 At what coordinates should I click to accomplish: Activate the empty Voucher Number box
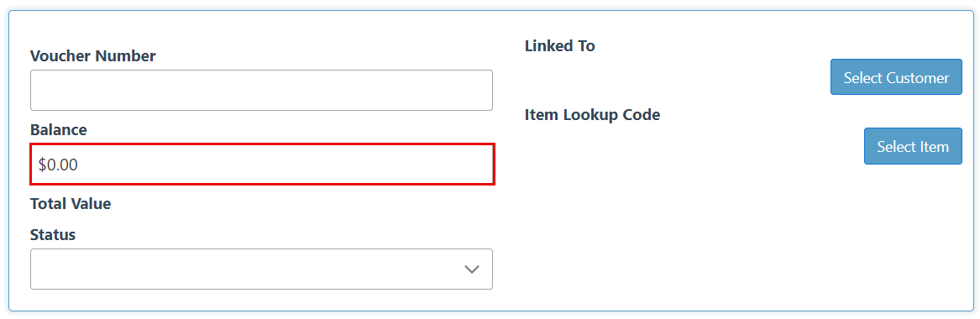click(261, 91)
